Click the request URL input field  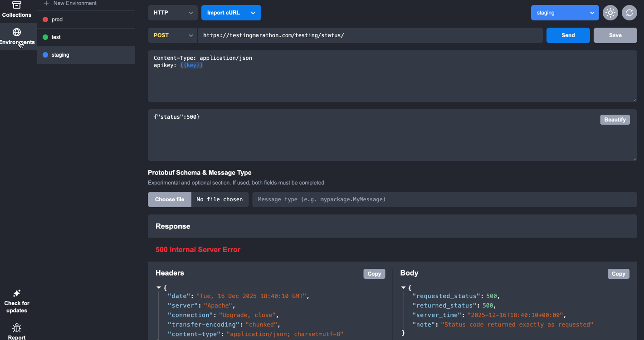371,35
